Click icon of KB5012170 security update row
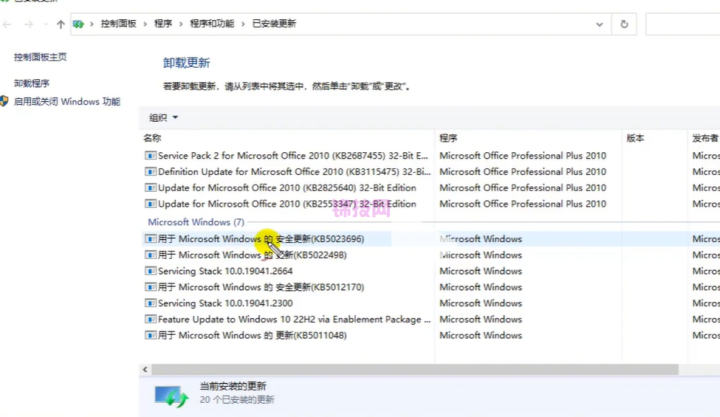Viewport: 720px width, 417px height. coord(150,287)
